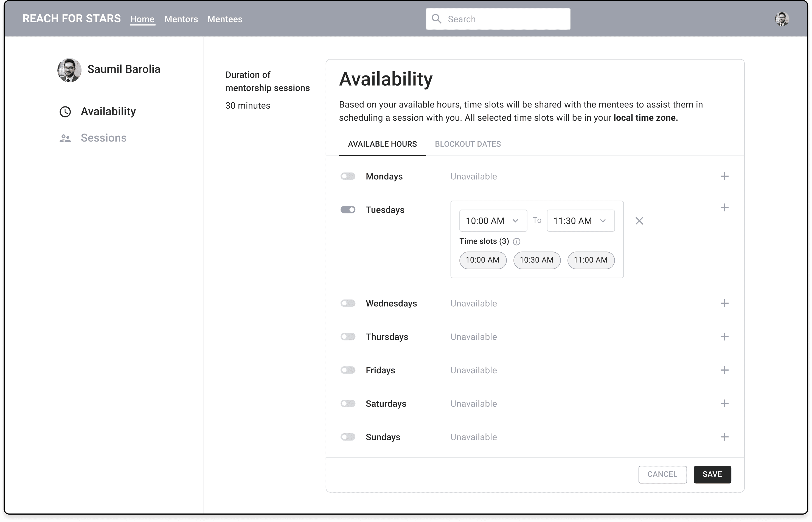Viewport: 812px width, 522px height.
Task: Open the 11:30 AM end time dropdown
Action: (580, 221)
